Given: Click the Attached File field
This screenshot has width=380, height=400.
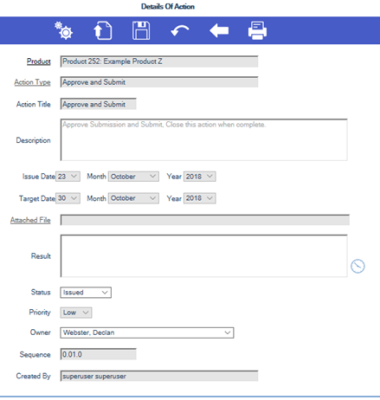Looking at the screenshot, I should click(x=205, y=220).
